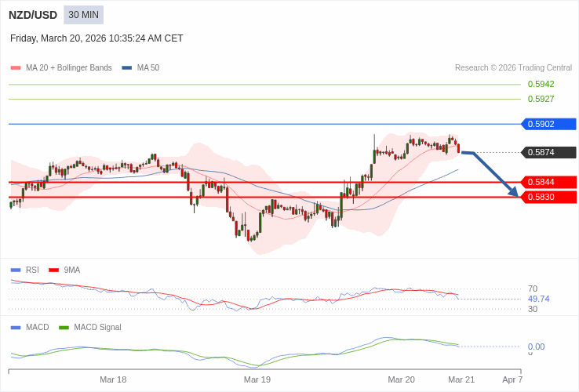Click the 0.5874 current price tag
579x392 pixels.
pos(548,152)
